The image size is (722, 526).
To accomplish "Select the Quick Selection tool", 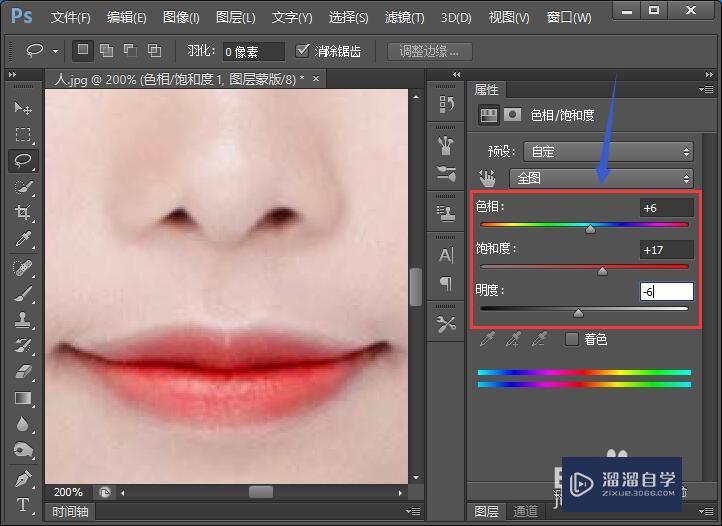I will pos(23,187).
